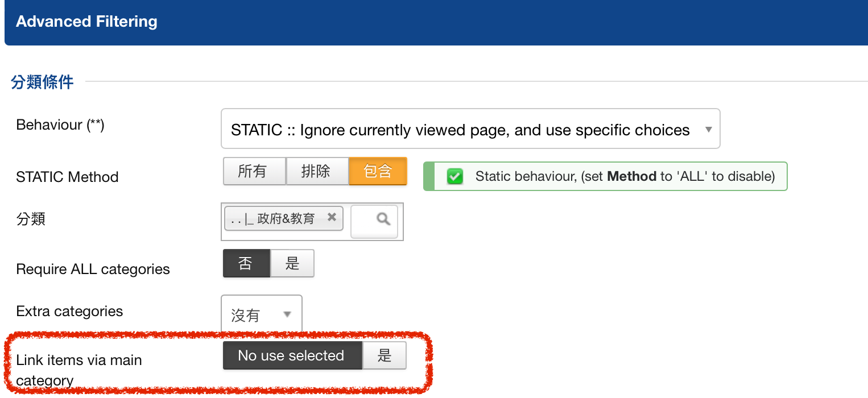Screen dimensions: 868x398
Task: Set STATIC Method to 所有
Action: (254, 171)
